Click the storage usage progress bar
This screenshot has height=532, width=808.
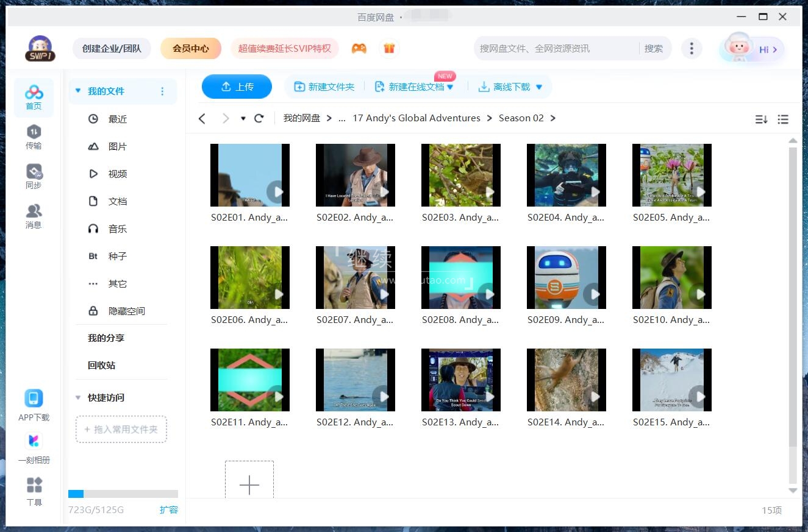[x=122, y=494]
